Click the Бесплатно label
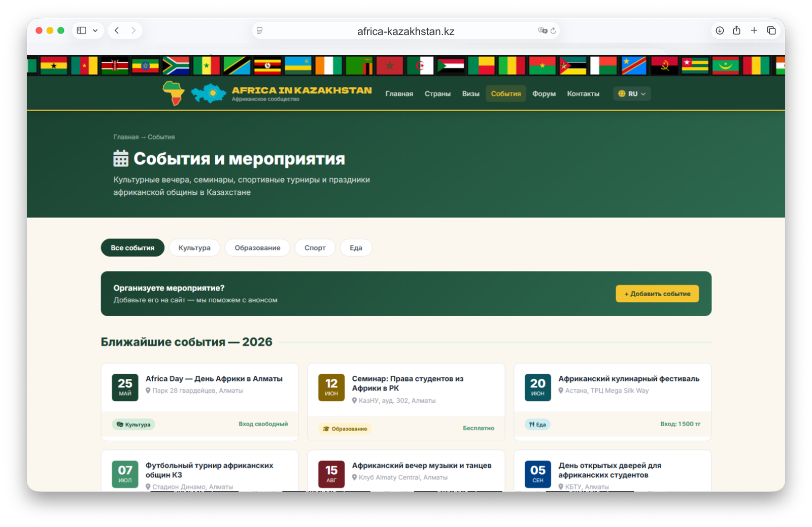This screenshot has width=812, height=527. (479, 428)
